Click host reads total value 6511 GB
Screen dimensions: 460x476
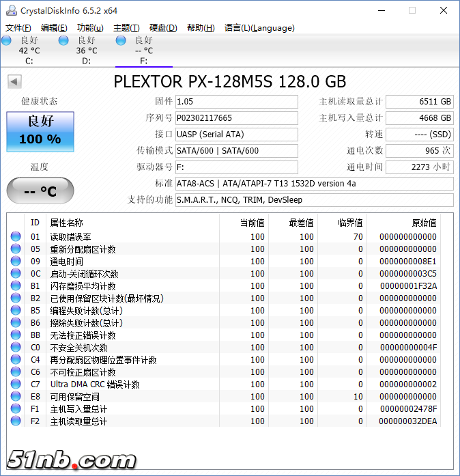click(x=420, y=102)
